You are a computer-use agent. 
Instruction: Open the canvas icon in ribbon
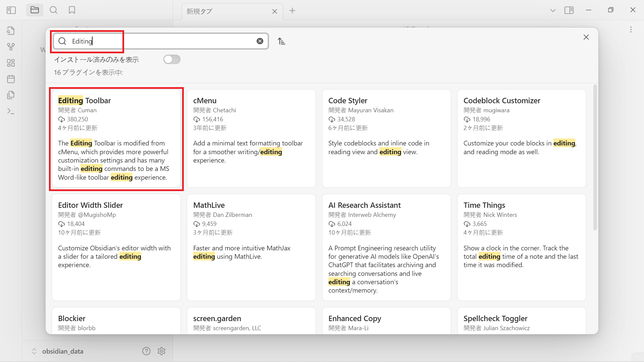11,63
